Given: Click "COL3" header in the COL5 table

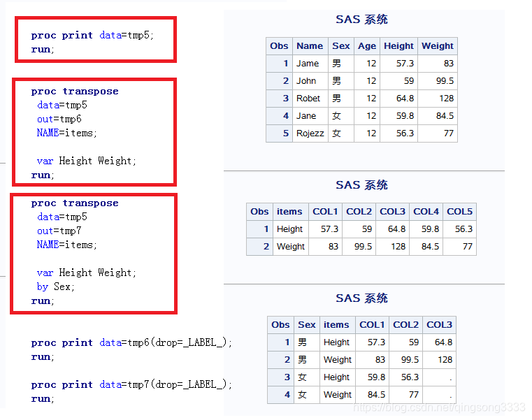Looking at the screenshot, I should click(392, 212).
